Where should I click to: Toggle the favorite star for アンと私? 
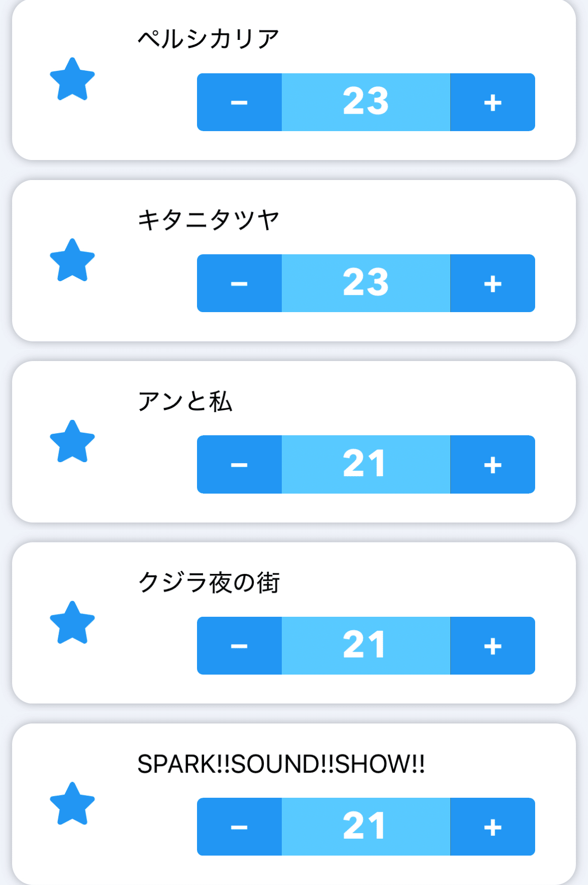pos(72,442)
